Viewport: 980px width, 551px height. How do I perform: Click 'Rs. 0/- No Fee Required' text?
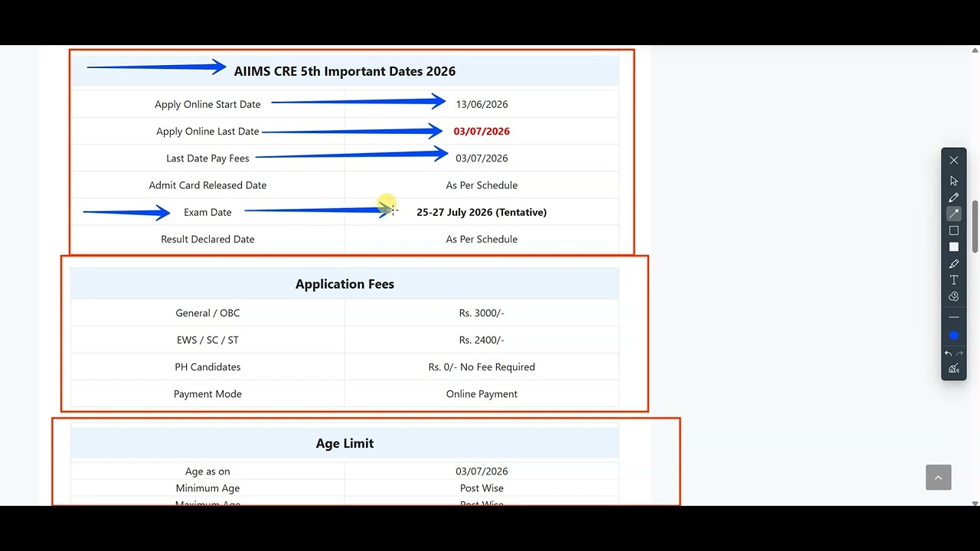click(482, 367)
